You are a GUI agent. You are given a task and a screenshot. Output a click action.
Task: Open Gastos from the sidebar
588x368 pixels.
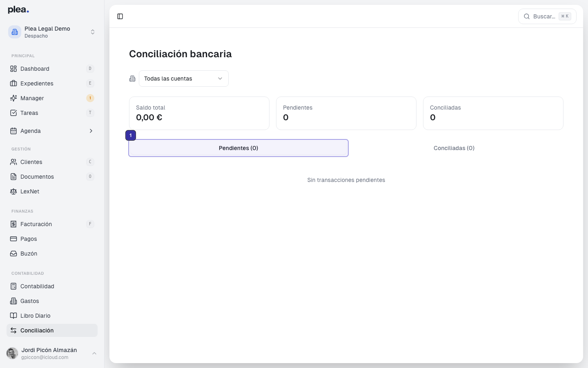click(29, 301)
